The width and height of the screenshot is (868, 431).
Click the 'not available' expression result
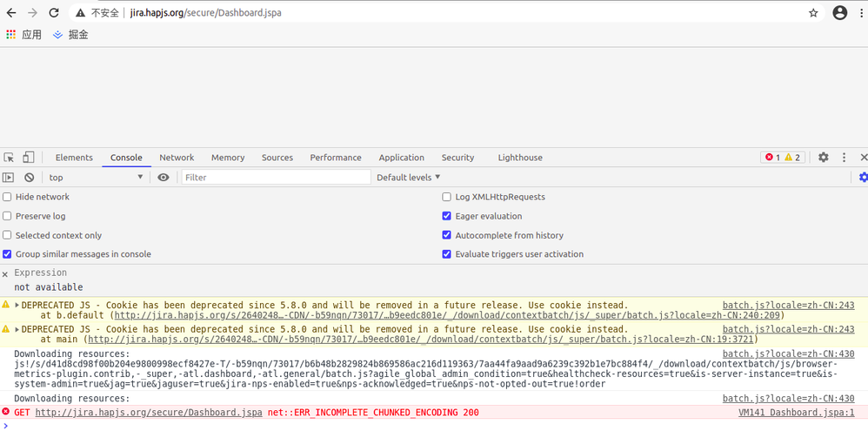(x=49, y=287)
